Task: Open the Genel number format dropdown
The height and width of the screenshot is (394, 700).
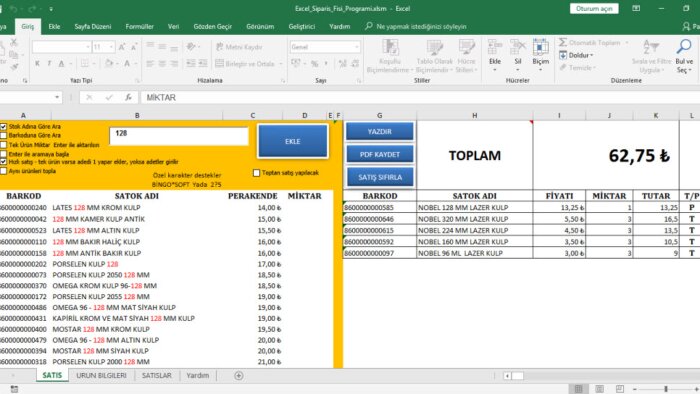Action: click(x=356, y=47)
